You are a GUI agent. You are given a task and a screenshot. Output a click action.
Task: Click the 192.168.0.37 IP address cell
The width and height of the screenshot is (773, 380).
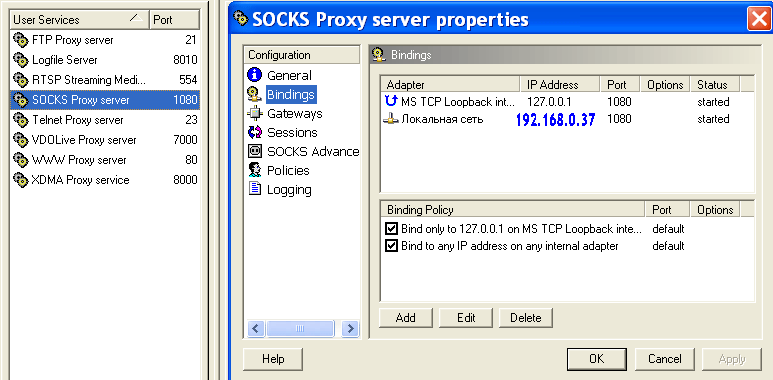(x=556, y=119)
